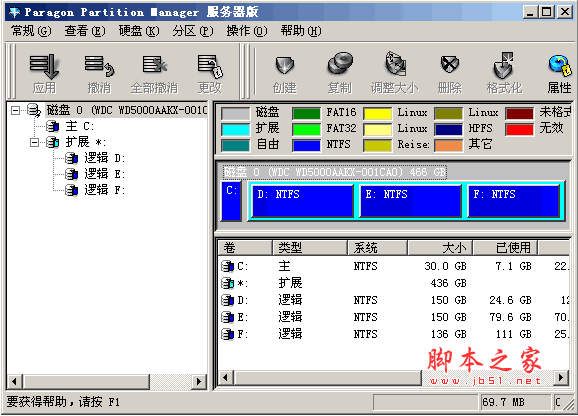The image size is (578, 416).
Task: Click the volume icon in the D: list row
Action: tap(227, 300)
